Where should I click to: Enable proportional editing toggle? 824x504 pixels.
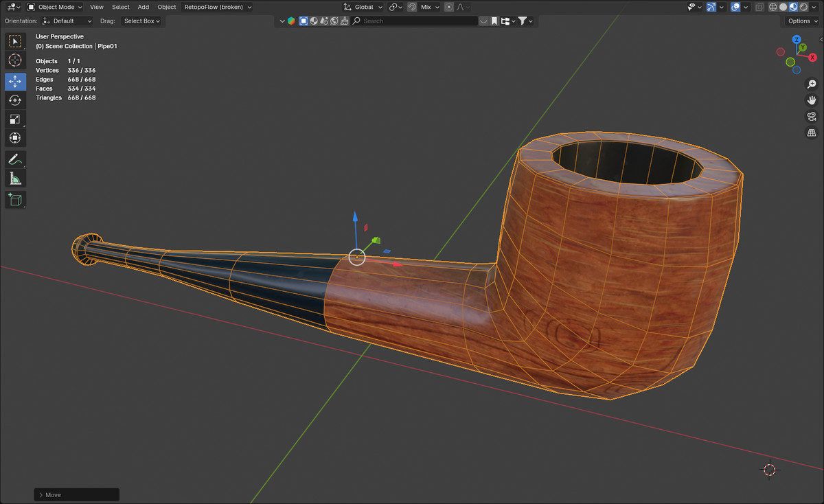tap(449, 7)
